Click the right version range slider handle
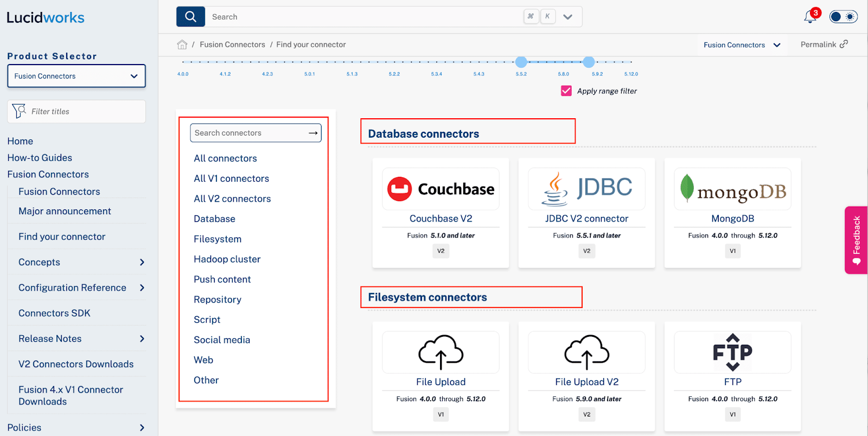Image resolution: width=868 pixels, height=436 pixels. point(589,62)
